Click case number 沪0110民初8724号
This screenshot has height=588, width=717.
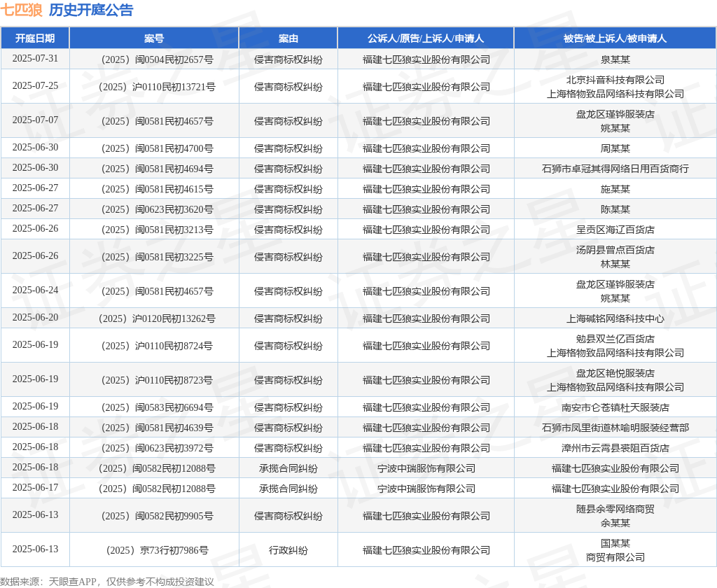coord(158,346)
